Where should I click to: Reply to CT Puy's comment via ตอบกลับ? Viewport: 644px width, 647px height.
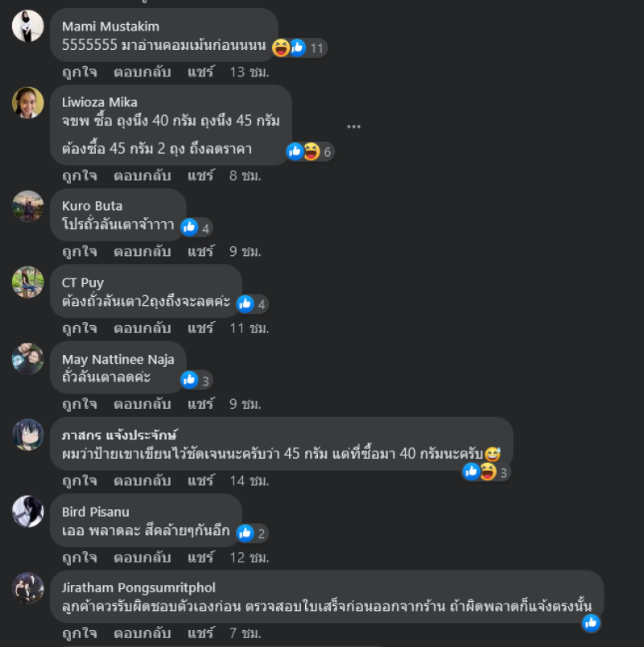point(142,328)
